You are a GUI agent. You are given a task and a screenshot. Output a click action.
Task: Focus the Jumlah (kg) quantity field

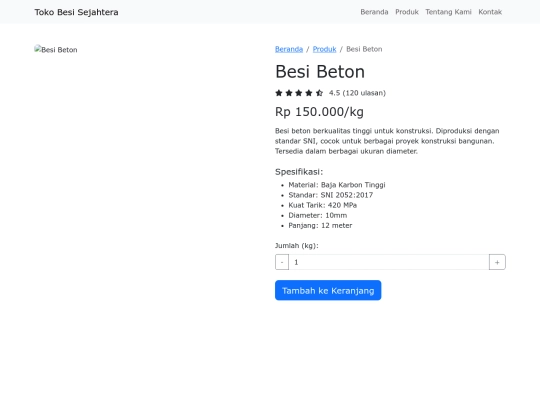tap(389, 262)
